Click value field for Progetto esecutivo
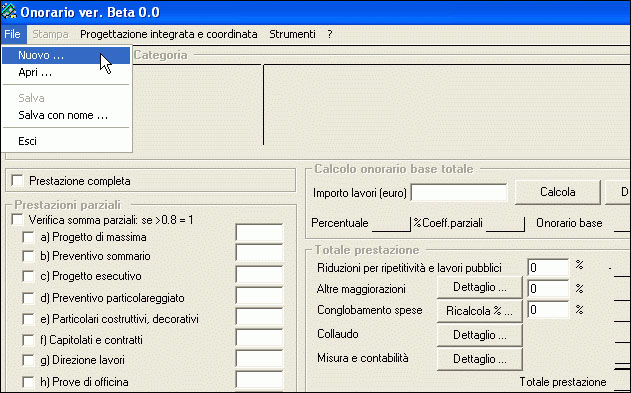631x393 pixels. pos(259,275)
